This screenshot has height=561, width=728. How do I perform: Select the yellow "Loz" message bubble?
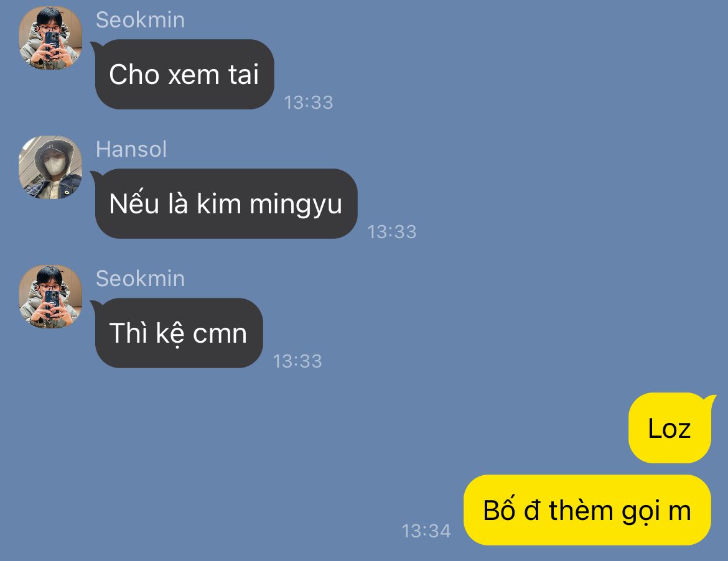tap(670, 428)
